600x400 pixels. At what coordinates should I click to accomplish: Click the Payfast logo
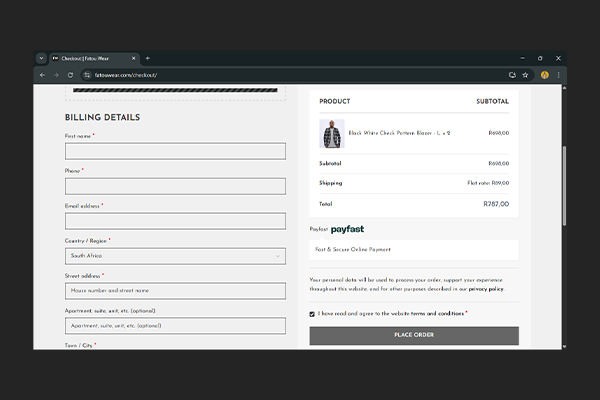click(347, 229)
